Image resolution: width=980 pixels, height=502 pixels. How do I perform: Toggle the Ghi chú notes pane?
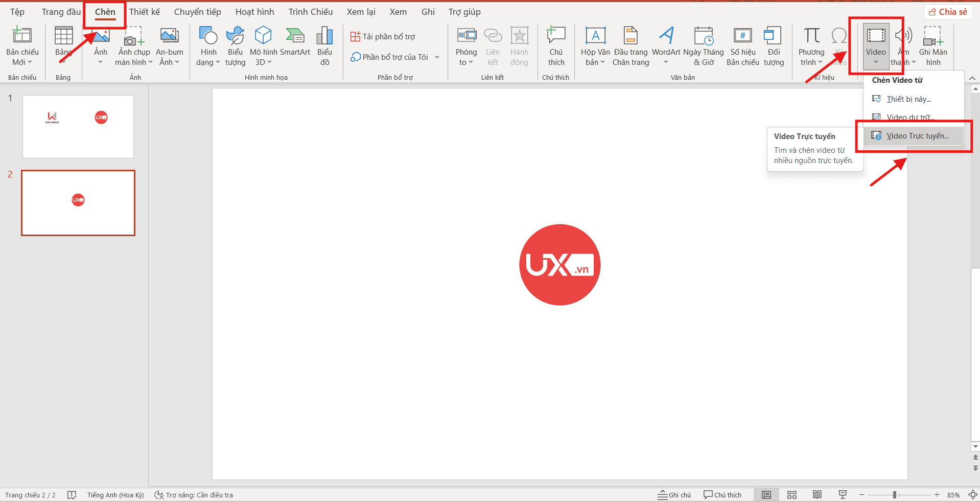pyautogui.click(x=674, y=495)
